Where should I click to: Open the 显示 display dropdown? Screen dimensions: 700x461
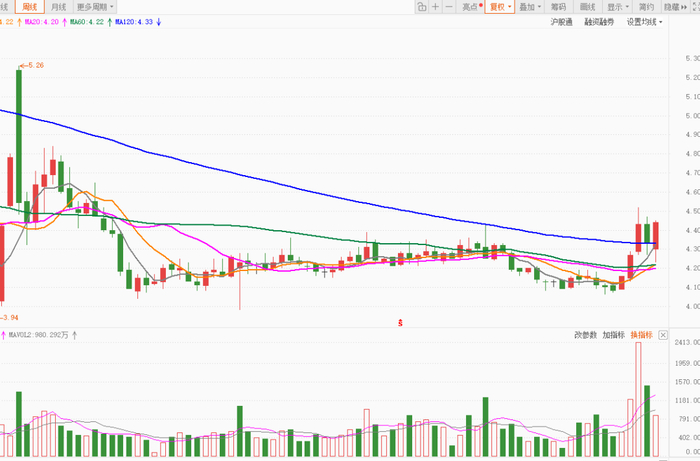pyautogui.click(x=617, y=7)
